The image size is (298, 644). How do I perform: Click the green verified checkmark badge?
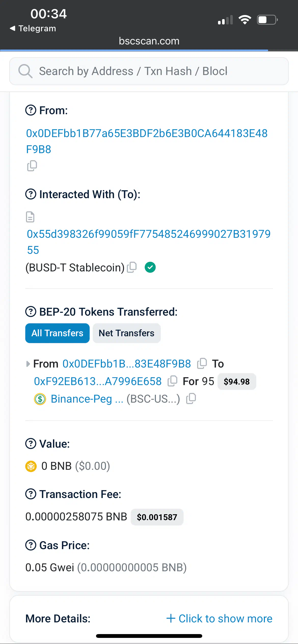pyautogui.click(x=150, y=267)
